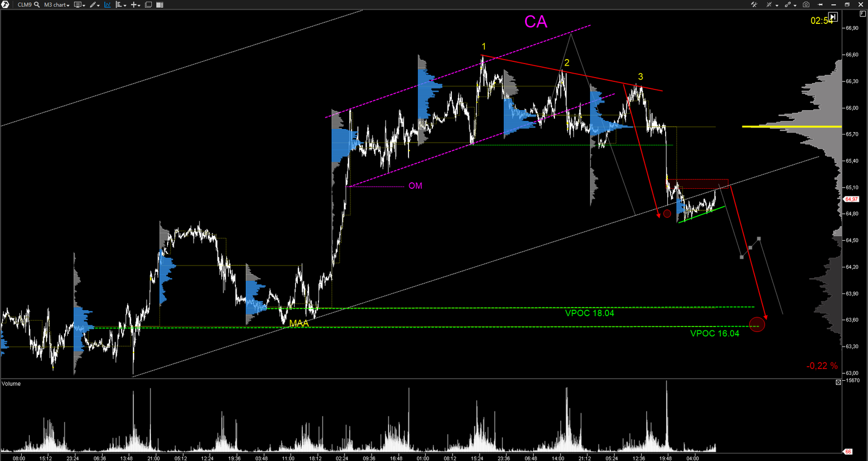This screenshot has width=868, height=461.
Task: Expand the chart template monitor dropdown
Action: (79, 4)
